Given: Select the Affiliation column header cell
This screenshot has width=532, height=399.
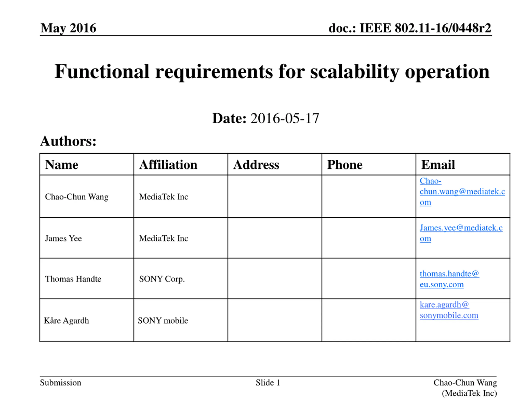Looking at the screenshot, I should pyautogui.click(x=181, y=164).
